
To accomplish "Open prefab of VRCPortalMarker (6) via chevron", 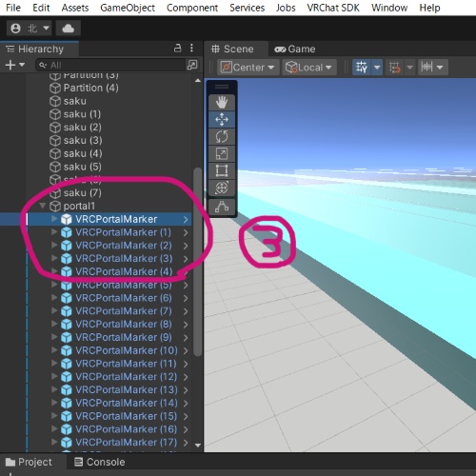I will (x=186, y=298).
